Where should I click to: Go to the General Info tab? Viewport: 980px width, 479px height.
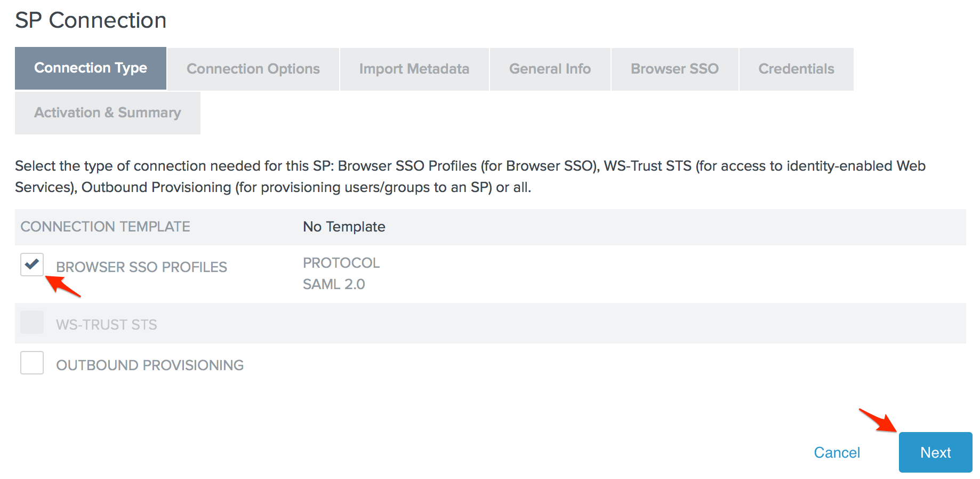click(x=550, y=69)
